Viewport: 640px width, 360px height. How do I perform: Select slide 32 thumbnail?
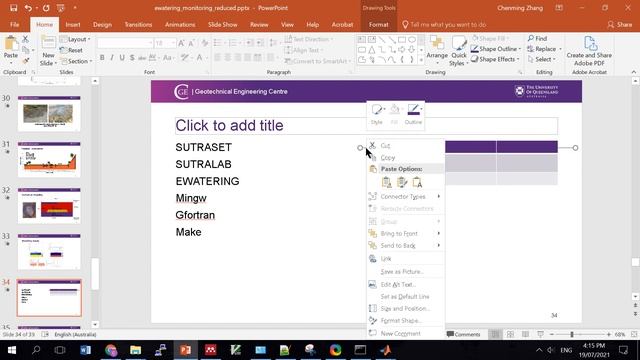49,205
